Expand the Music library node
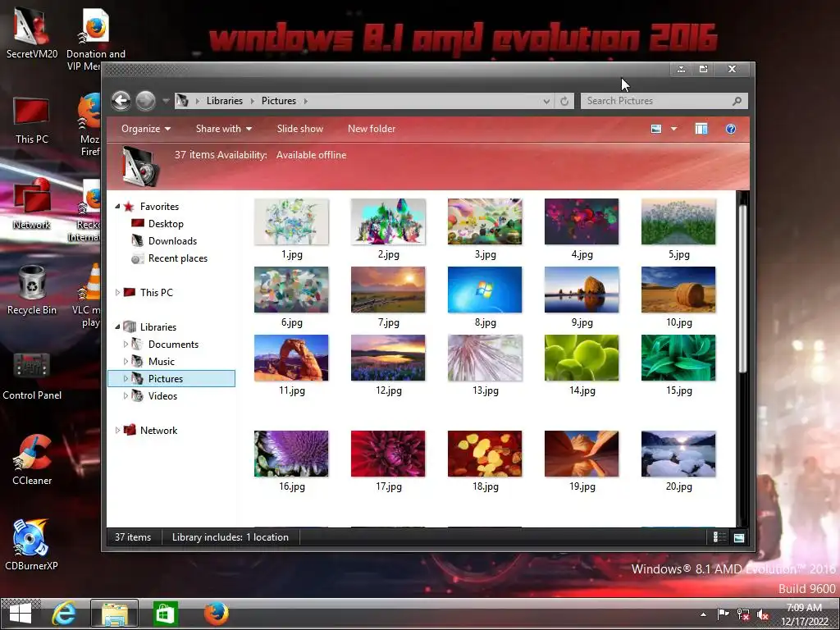 pyautogui.click(x=126, y=361)
